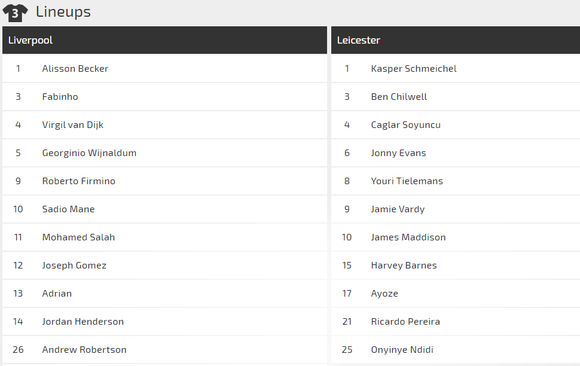Open the Leicester team header

point(455,40)
